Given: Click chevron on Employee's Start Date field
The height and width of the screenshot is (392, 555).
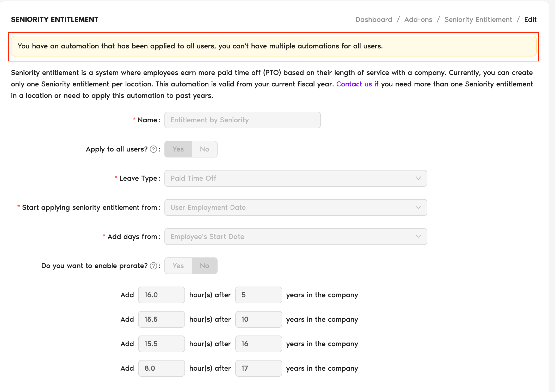Looking at the screenshot, I should 418,237.
